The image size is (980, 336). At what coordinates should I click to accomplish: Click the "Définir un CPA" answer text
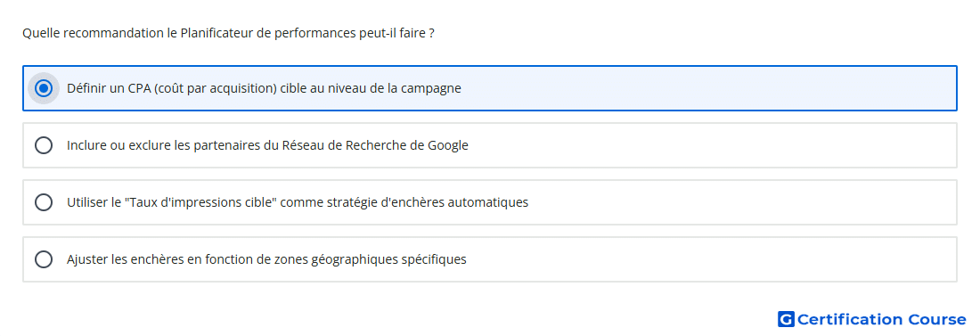[x=264, y=88]
